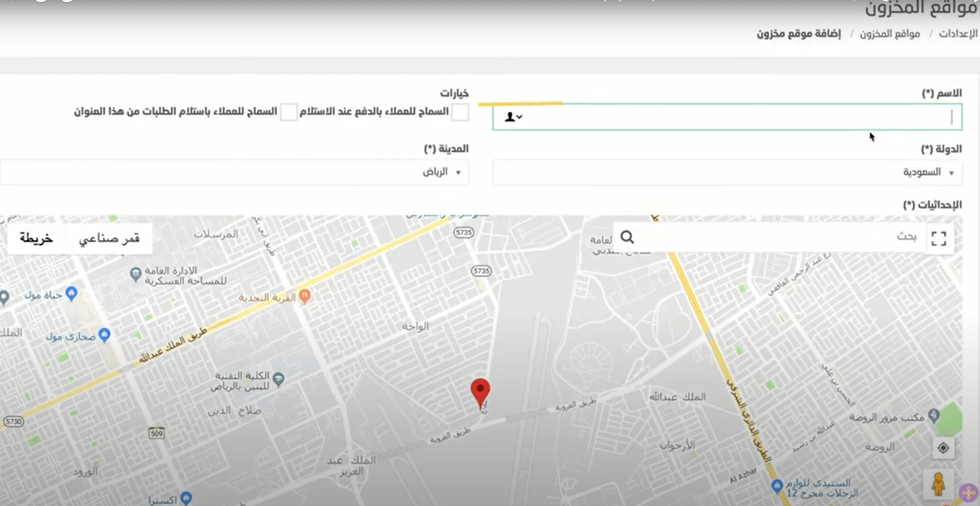Image resolution: width=980 pixels, height=506 pixels.
Task: Click the الأرجوان district label on map
Action: pos(677,445)
